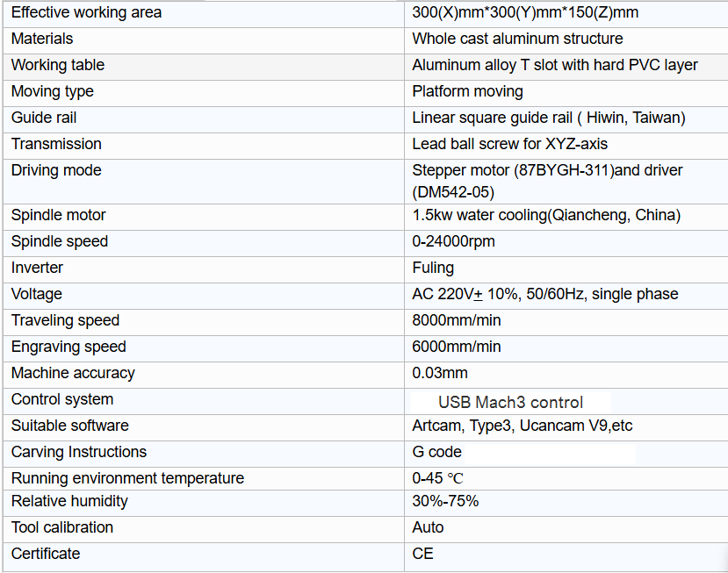The width and height of the screenshot is (728, 573).
Task: Click the "Machine accuracy" row label
Action: tap(73, 373)
